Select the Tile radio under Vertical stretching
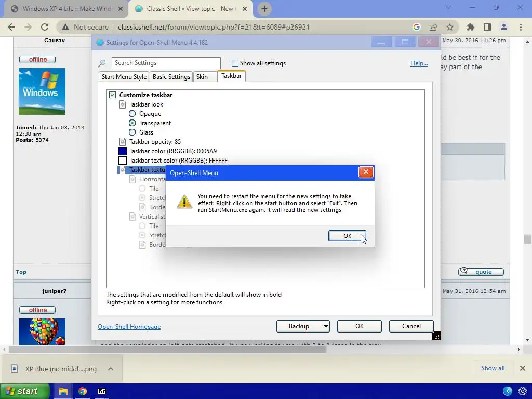This screenshot has width=532, height=399. pos(142,226)
